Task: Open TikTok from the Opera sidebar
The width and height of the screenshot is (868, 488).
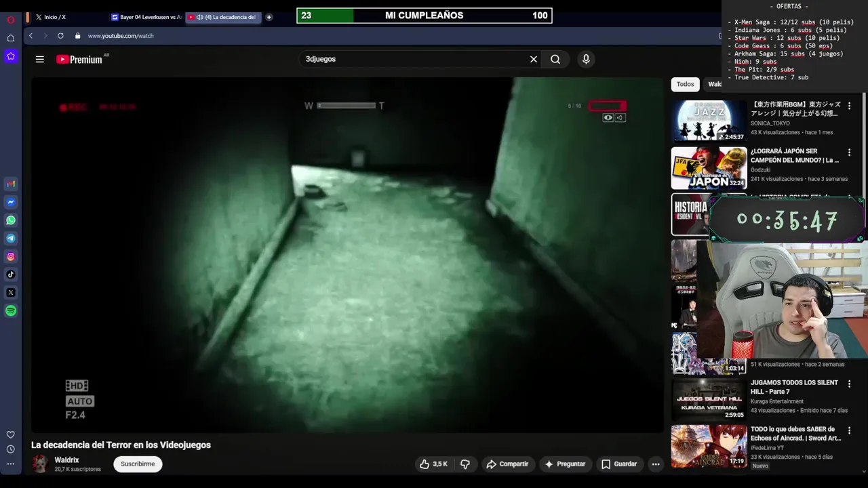Action: [11, 274]
